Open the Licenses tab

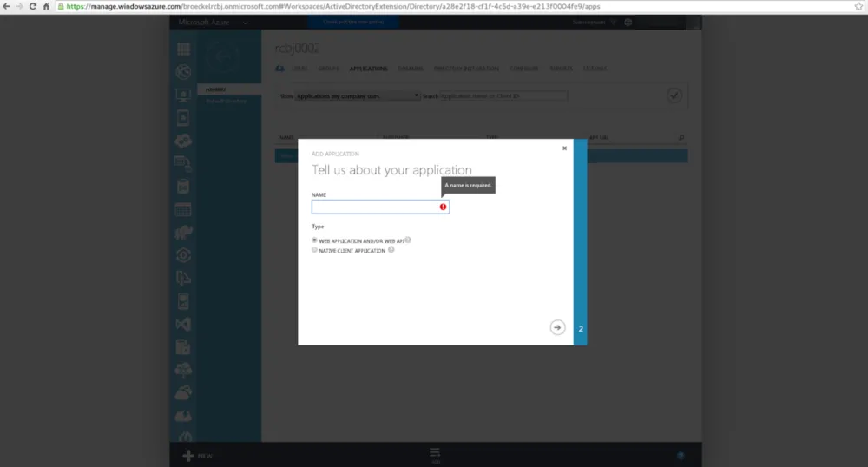click(595, 69)
